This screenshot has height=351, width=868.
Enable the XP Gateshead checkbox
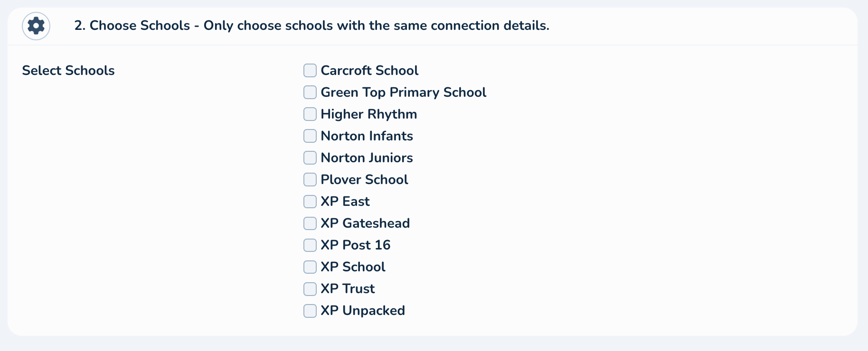[x=310, y=223]
